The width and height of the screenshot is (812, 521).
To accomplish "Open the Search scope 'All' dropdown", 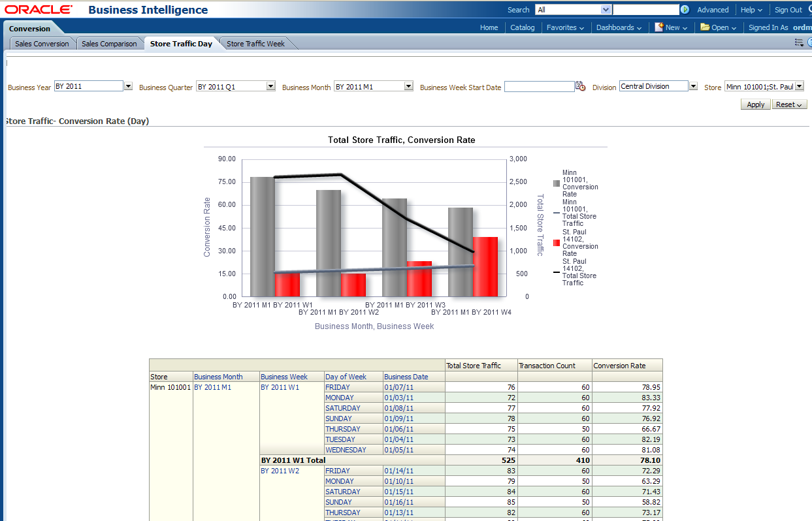I will [x=606, y=10].
